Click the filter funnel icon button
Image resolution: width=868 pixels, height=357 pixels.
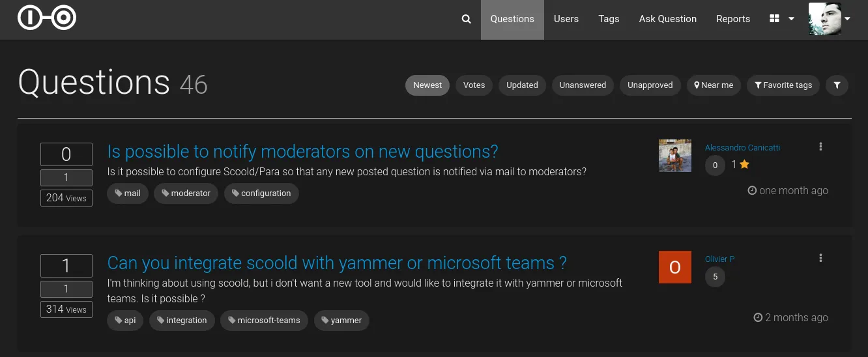tap(837, 85)
